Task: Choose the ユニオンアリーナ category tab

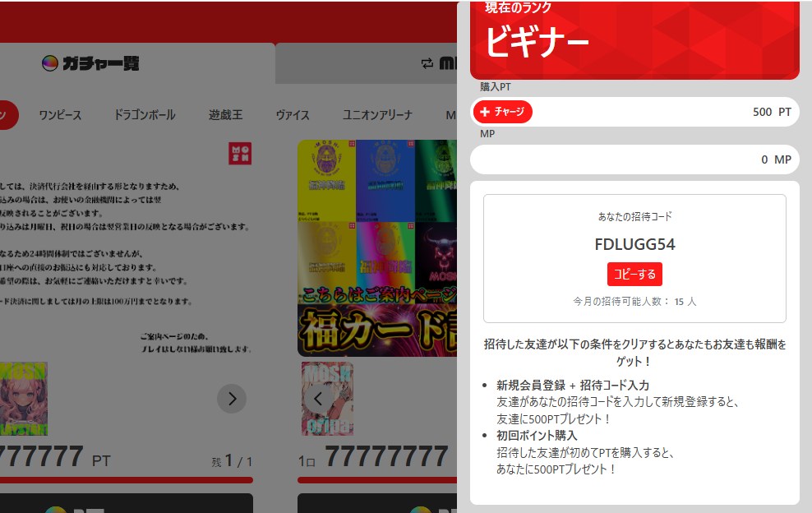Action: pos(377,115)
